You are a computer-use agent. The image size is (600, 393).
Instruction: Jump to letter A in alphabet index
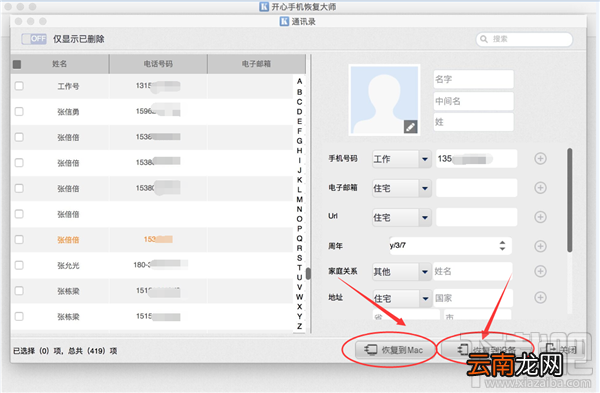pos(299,81)
